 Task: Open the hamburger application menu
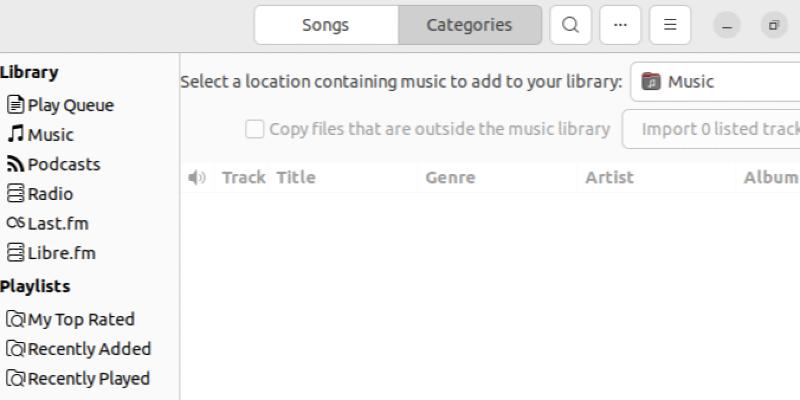click(670, 25)
